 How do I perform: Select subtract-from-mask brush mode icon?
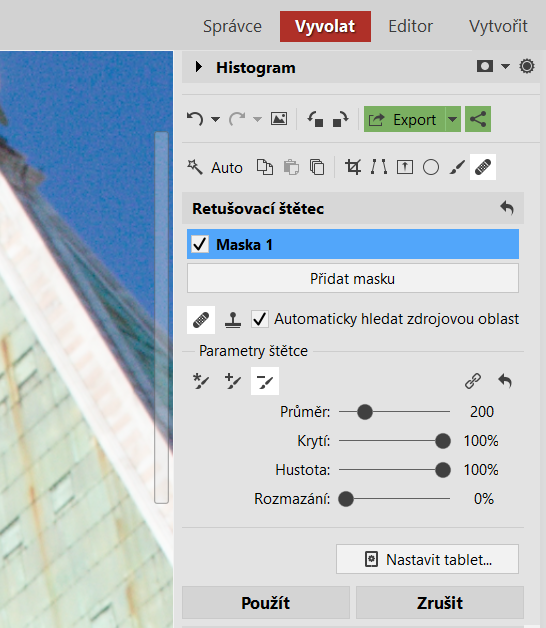tap(265, 381)
